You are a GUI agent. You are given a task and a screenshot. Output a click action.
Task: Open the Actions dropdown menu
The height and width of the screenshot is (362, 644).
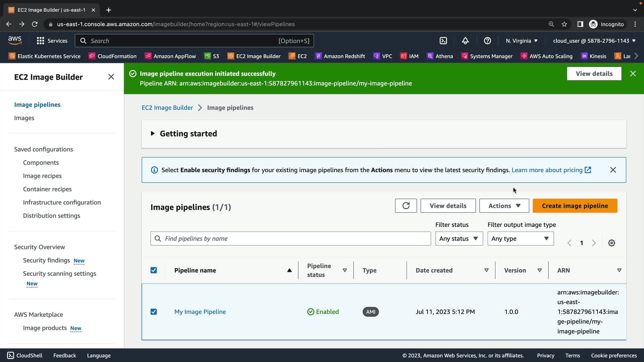tap(504, 206)
